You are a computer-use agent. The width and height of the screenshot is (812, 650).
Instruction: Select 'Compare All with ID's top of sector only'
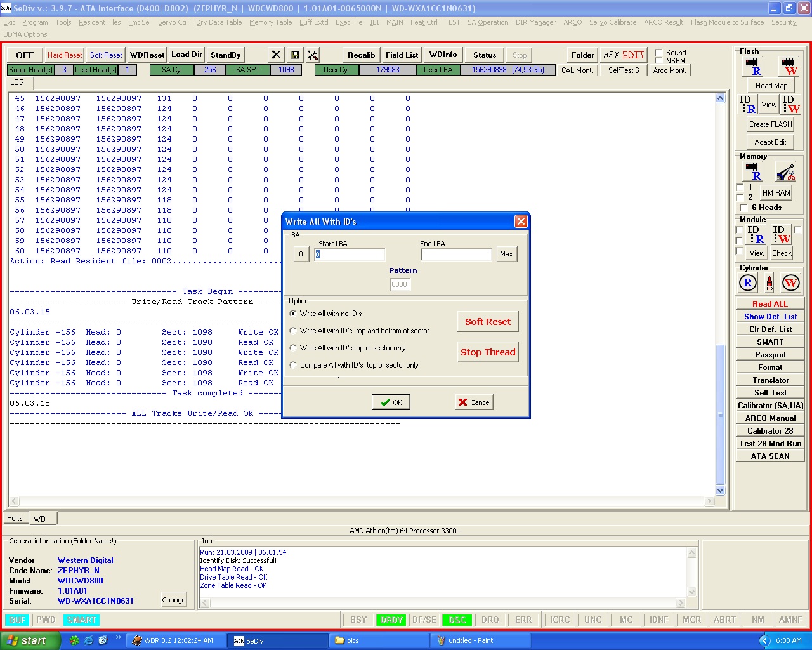(293, 365)
